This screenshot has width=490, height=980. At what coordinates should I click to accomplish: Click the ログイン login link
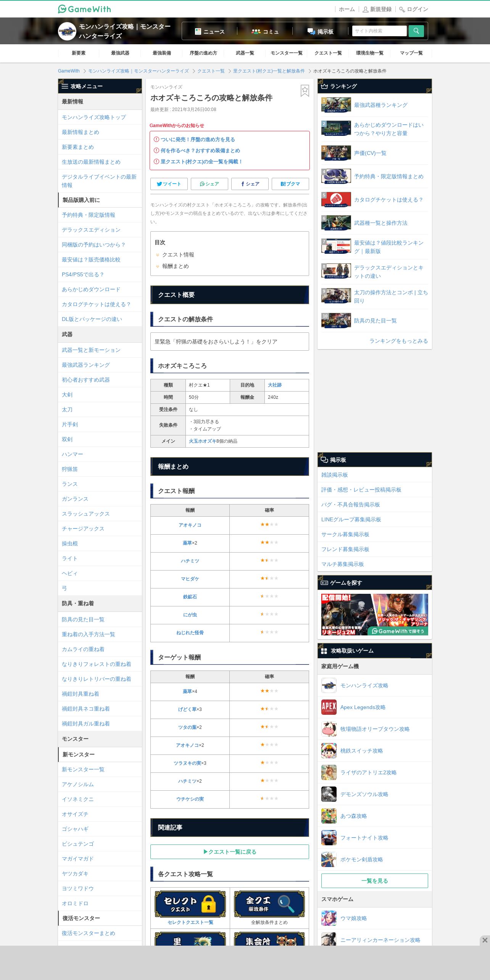tap(414, 9)
